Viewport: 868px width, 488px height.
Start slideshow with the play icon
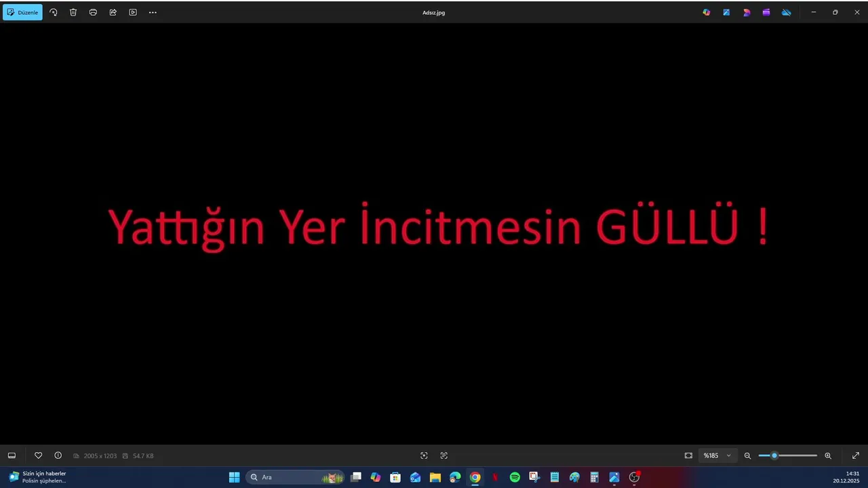click(133, 12)
